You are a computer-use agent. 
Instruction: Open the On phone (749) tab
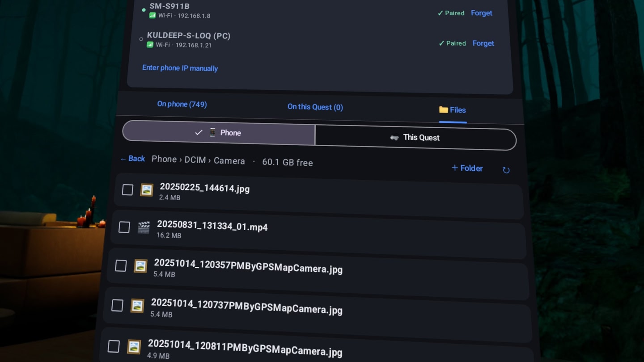pyautogui.click(x=182, y=104)
